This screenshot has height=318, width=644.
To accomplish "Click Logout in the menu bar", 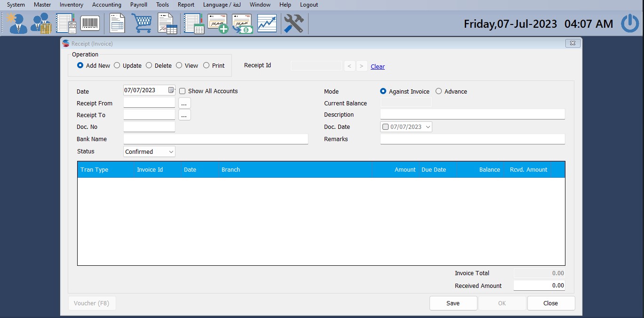I will (x=309, y=5).
